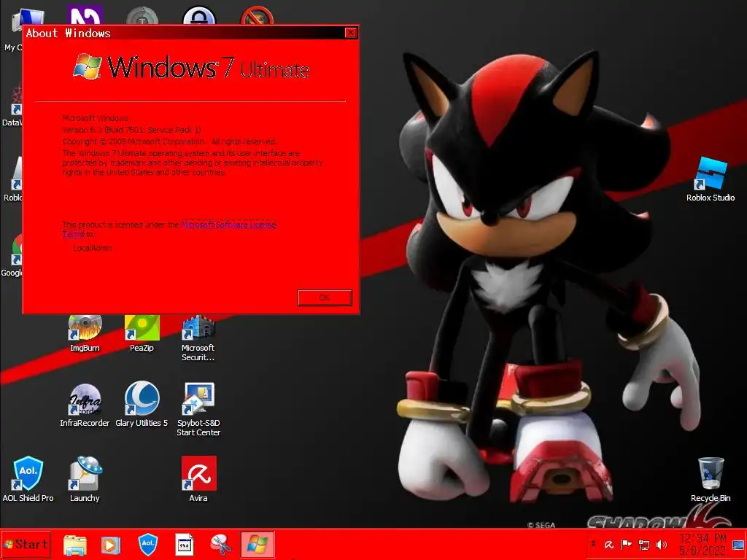Open AOL Shield browser pinned on taskbar
This screenshot has width=747, height=560.
pyautogui.click(x=147, y=544)
